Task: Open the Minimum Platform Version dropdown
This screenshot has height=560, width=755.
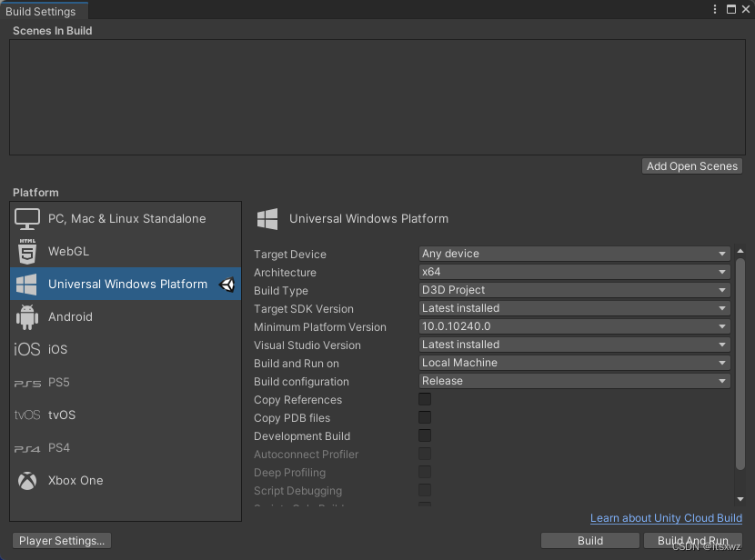Action: pos(574,326)
